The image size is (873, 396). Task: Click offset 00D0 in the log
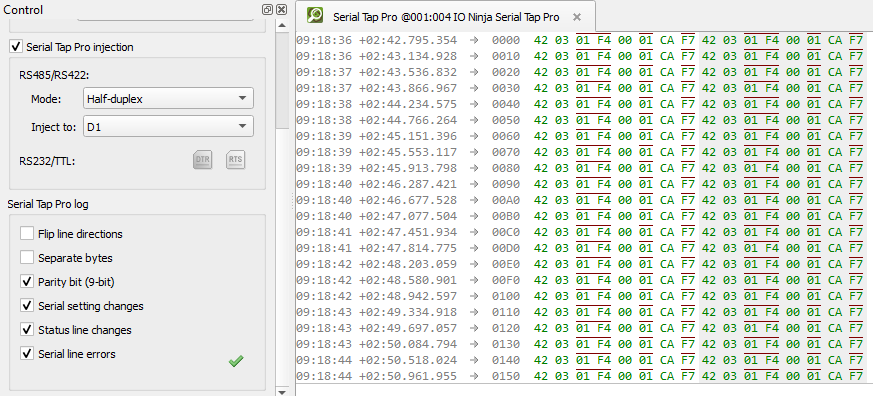(506, 248)
